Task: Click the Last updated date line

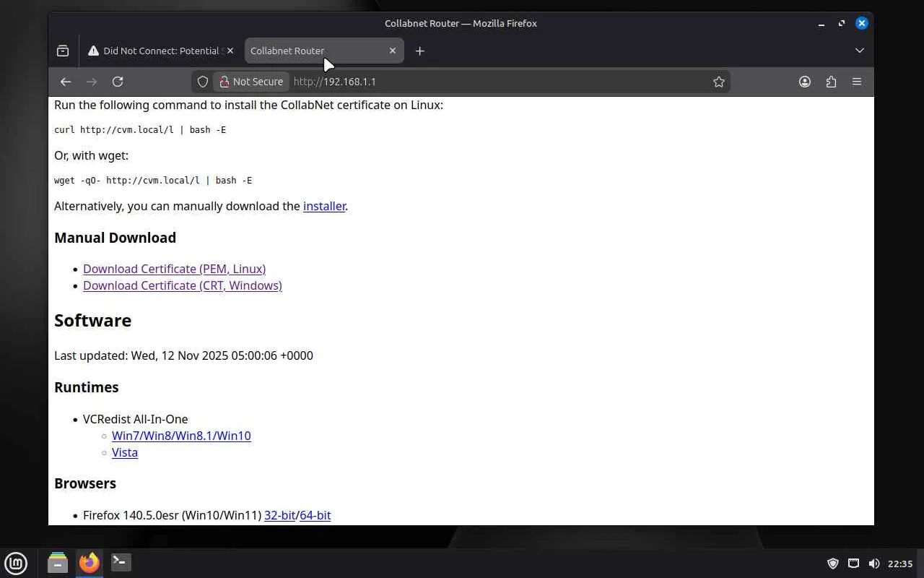Action: 183,355
